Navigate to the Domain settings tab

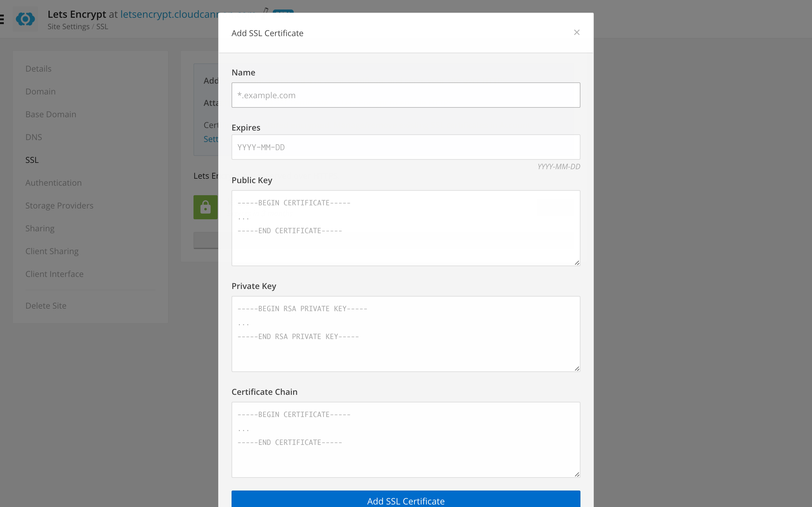point(40,91)
